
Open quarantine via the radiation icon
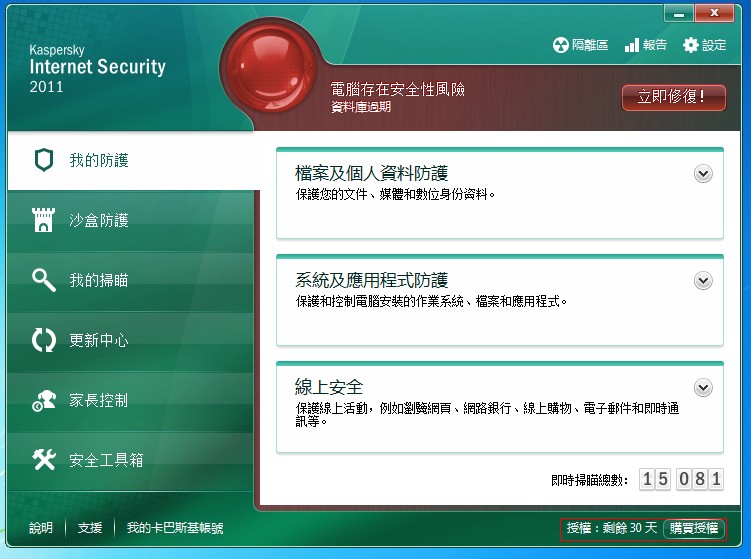click(560, 45)
